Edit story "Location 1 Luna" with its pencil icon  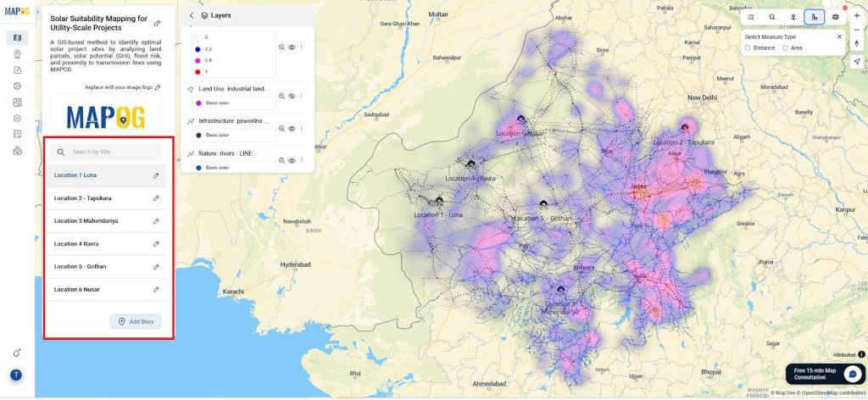point(156,175)
